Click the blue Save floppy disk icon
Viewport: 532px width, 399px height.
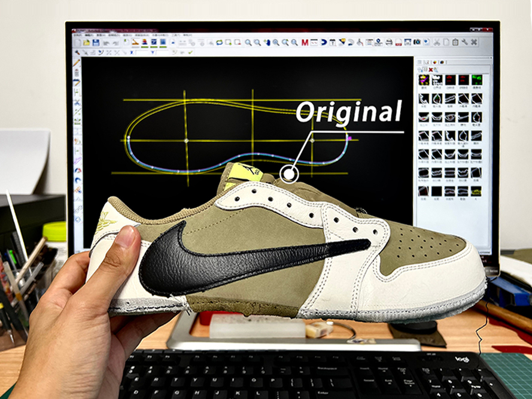coord(96,42)
